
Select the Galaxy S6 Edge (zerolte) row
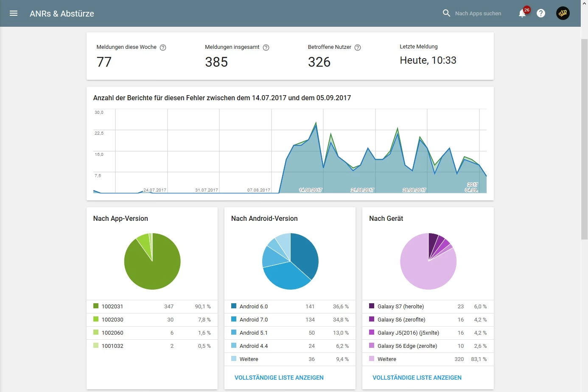coord(428,346)
